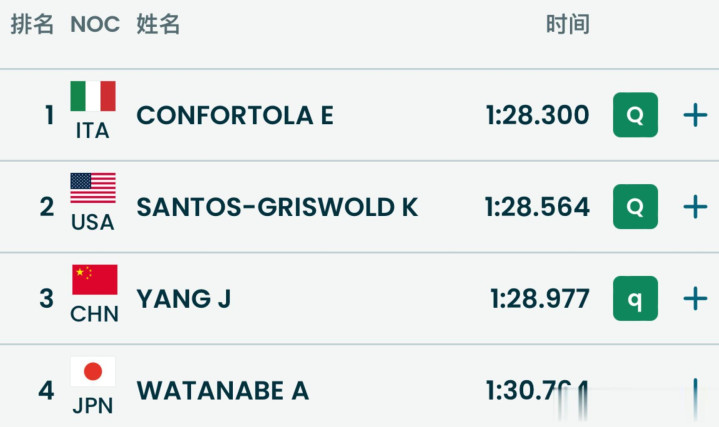
Task: Click the 姓名 column header
Action: 158,25
